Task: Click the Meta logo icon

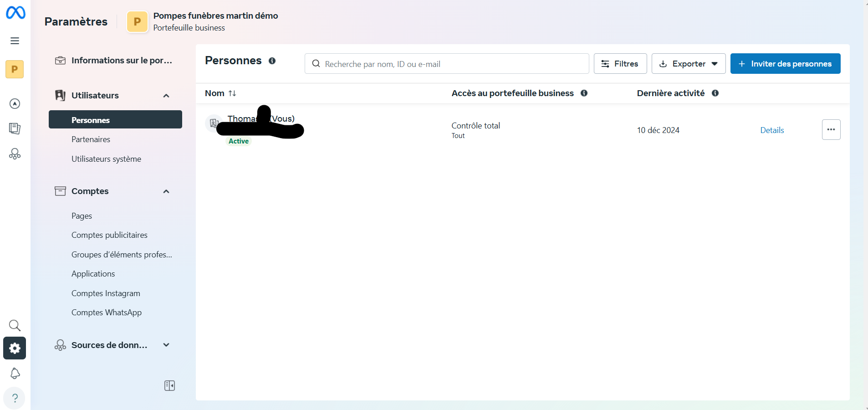Action: pos(15,12)
